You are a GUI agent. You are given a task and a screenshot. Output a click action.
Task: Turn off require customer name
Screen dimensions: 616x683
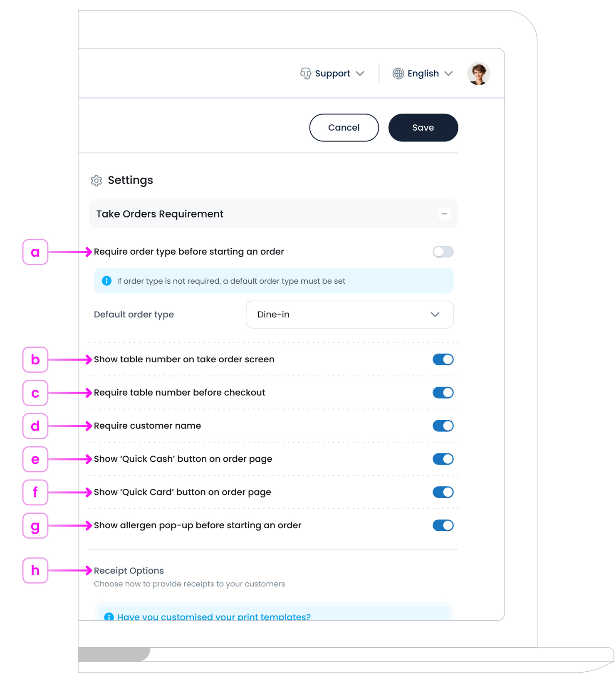(443, 426)
